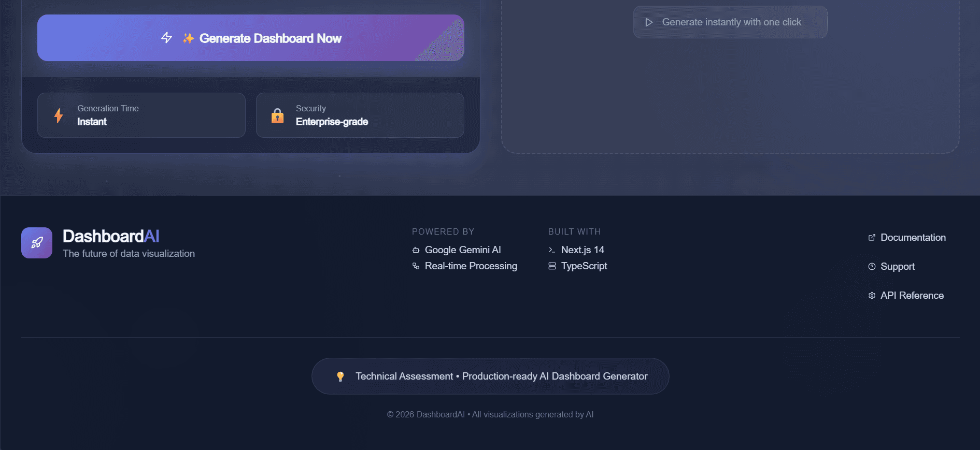
Task: Open the Documentation link
Action: [x=913, y=237]
